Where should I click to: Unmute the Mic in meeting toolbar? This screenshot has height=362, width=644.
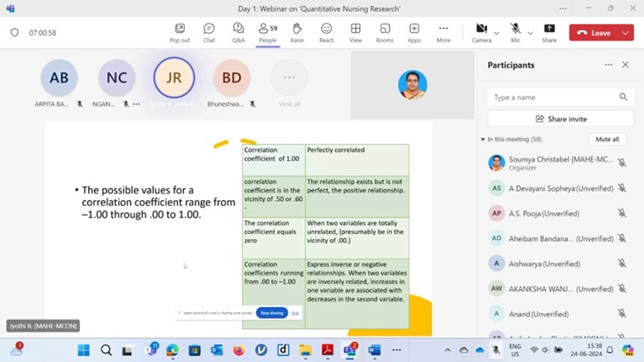point(515,32)
